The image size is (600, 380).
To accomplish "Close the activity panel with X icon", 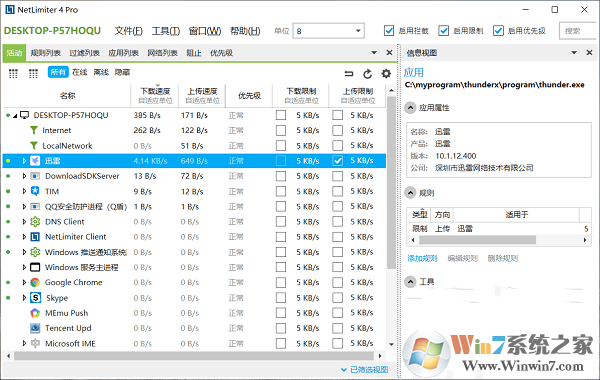I will coord(389,52).
